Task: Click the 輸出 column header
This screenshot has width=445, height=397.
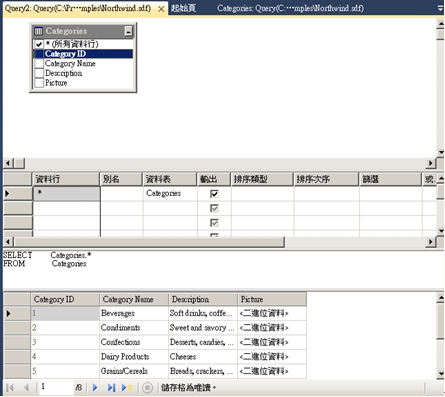Action: click(214, 179)
